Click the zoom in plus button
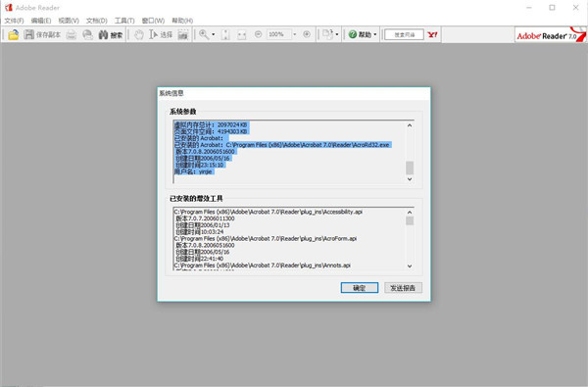The image size is (588, 387). click(x=307, y=34)
